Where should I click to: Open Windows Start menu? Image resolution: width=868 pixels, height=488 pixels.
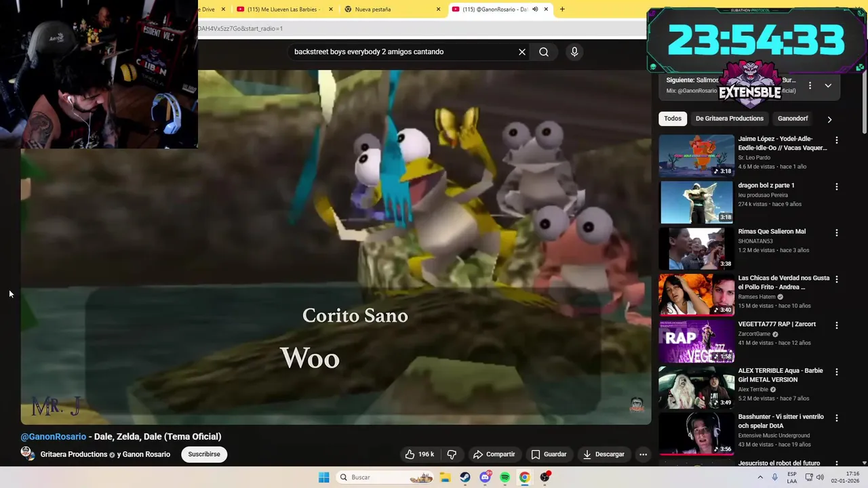click(324, 477)
